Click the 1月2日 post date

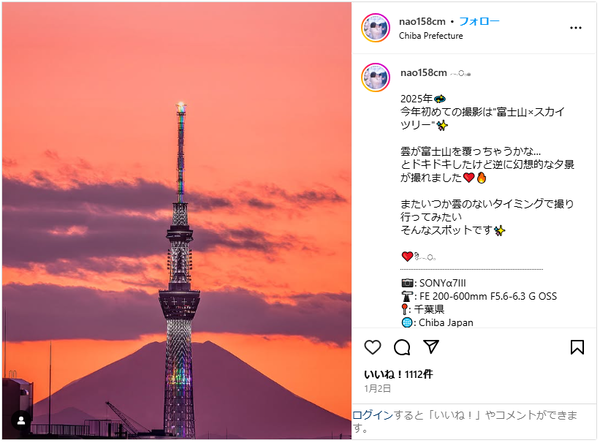point(377,389)
